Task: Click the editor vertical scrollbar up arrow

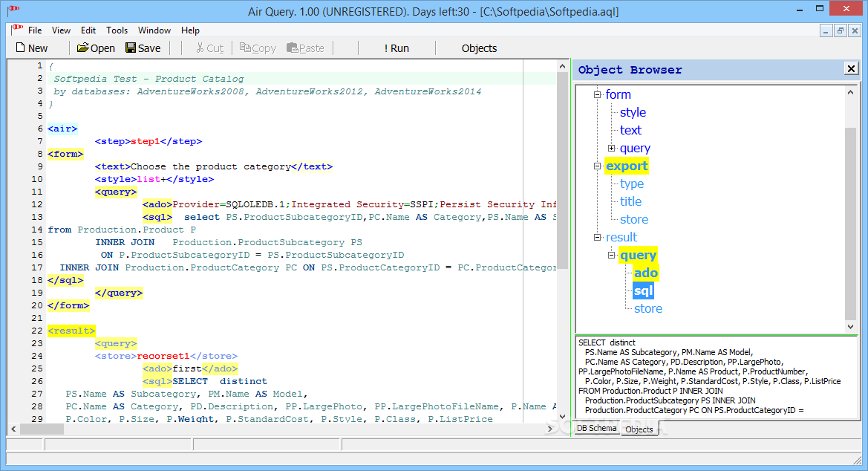Action: pos(562,66)
